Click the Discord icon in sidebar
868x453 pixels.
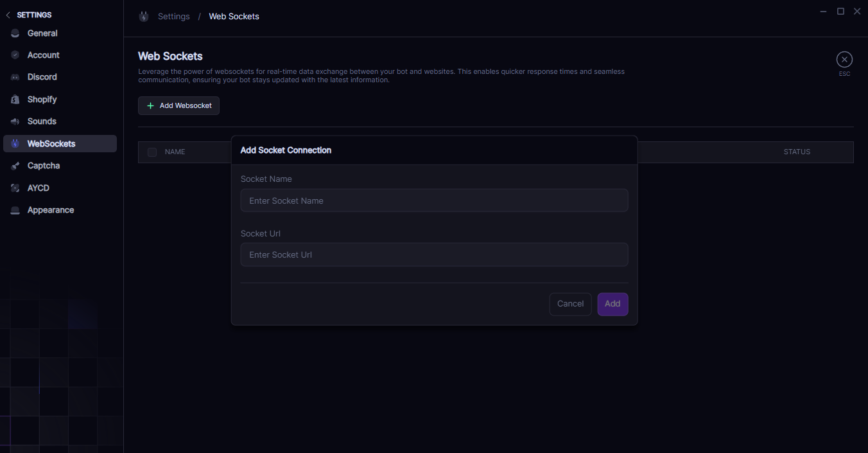pyautogui.click(x=15, y=77)
